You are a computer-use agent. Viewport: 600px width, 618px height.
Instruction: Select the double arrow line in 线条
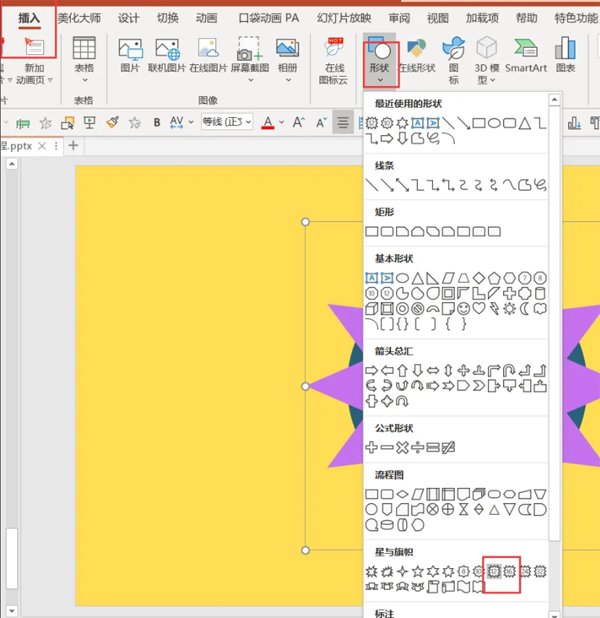coord(402,185)
